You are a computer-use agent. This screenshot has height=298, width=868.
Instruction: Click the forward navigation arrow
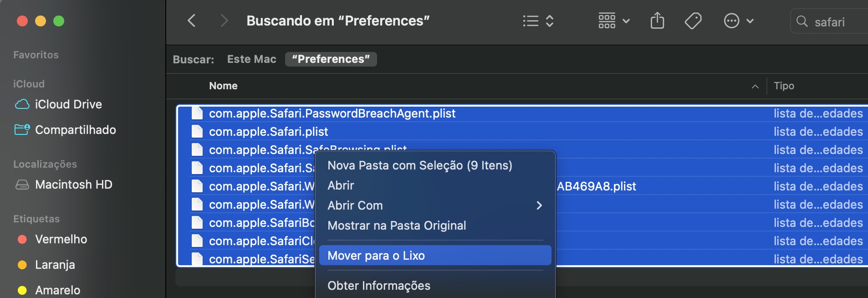[224, 21]
